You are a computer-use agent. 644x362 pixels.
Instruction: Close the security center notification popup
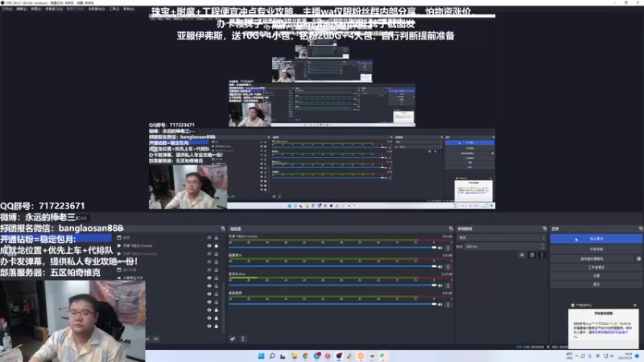[634, 306]
